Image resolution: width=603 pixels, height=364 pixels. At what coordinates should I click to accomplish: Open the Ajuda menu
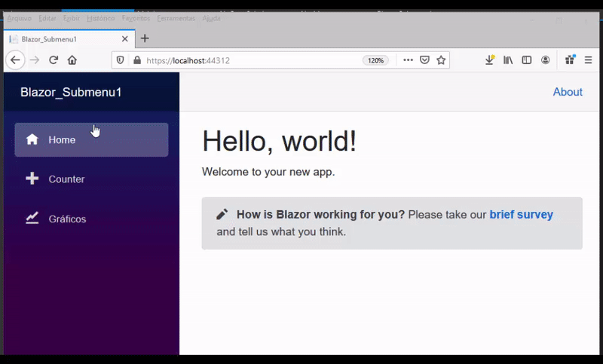point(212,18)
